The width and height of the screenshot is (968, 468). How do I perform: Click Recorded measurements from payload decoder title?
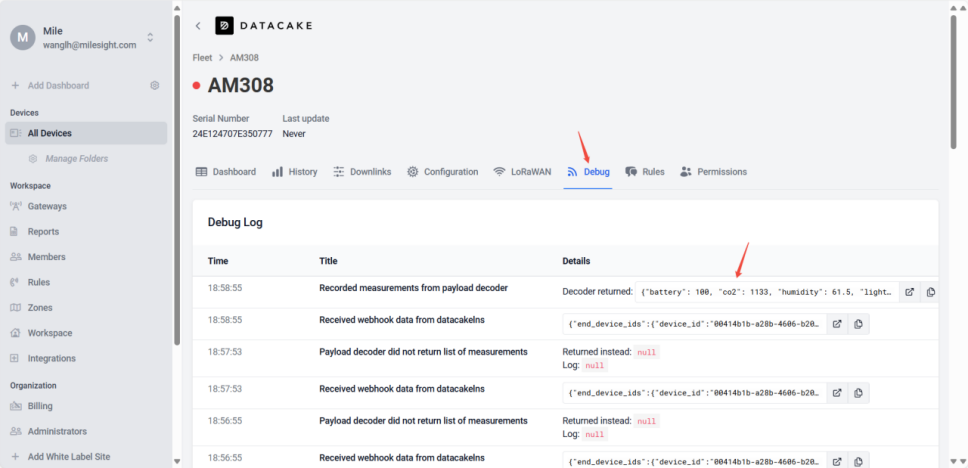pyautogui.click(x=414, y=288)
